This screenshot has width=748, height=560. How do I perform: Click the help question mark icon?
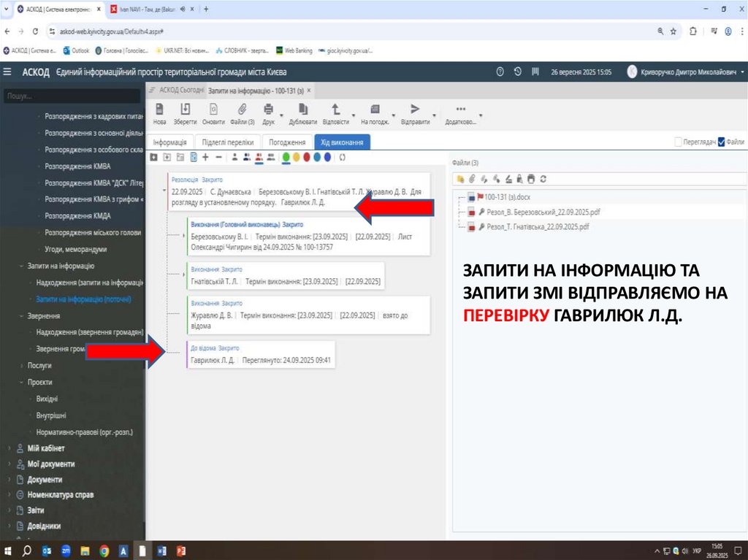click(500, 72)
